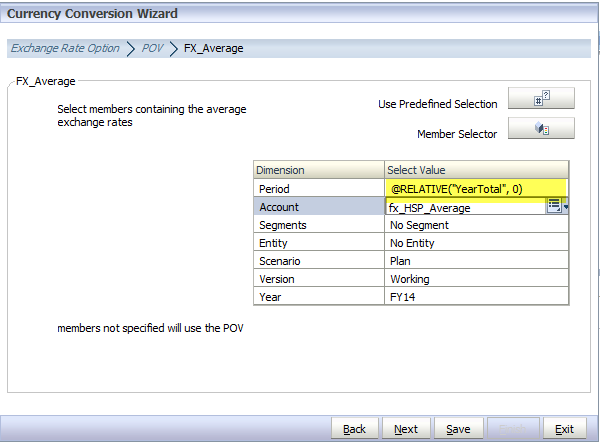Select the Period dimension row label

pos(319,189)
